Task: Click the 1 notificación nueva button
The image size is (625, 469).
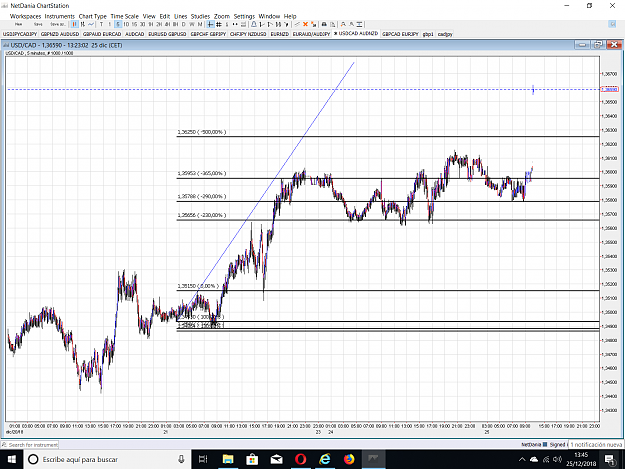Action: click(596, 444)
